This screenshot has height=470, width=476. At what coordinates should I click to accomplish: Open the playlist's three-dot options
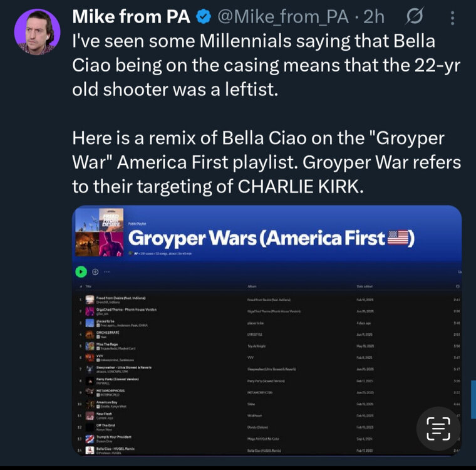[107, 272]
